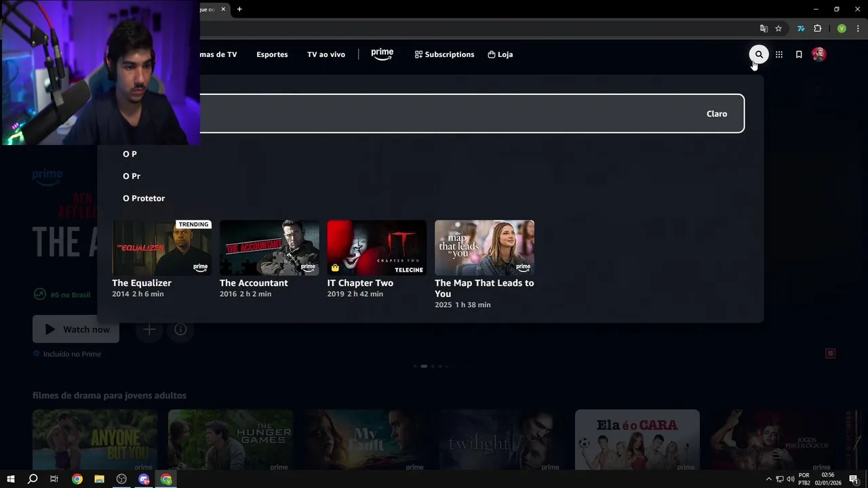Image resolution: width=868 pixels, height=488 pixels.
Task: Open The Accountant thumbnail
Action: [x=269, y=247]
